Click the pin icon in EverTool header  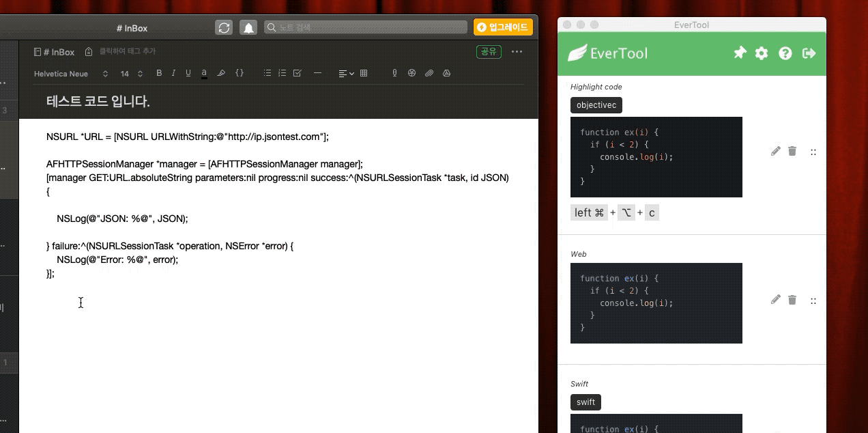pos(740,53)
